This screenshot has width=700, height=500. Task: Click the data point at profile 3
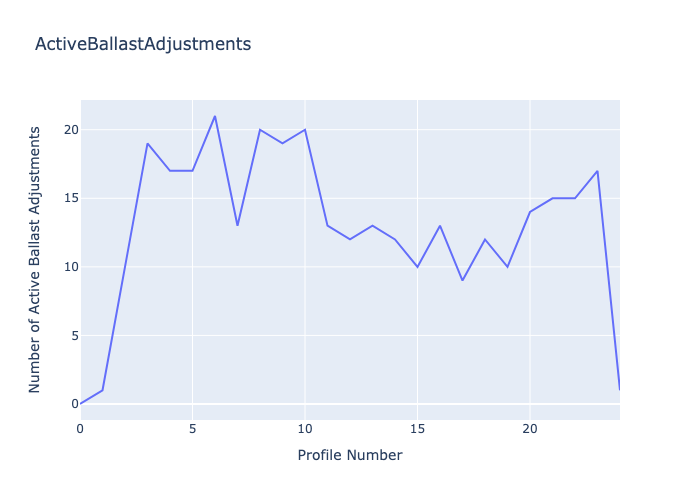(x=148, y=143)
